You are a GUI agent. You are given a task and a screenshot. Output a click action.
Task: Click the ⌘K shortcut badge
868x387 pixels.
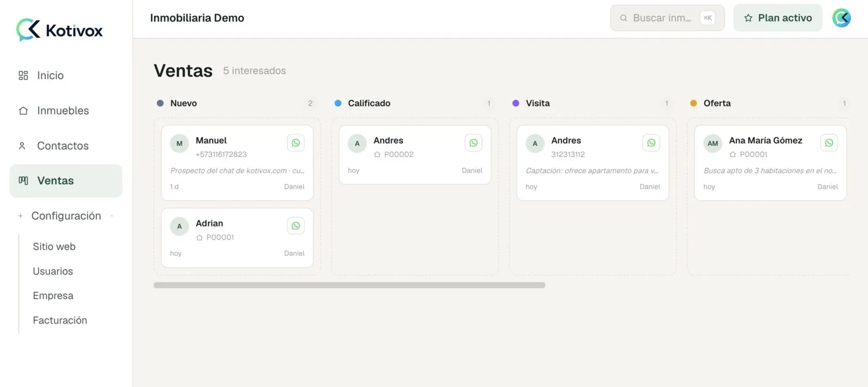coord(708,18)
